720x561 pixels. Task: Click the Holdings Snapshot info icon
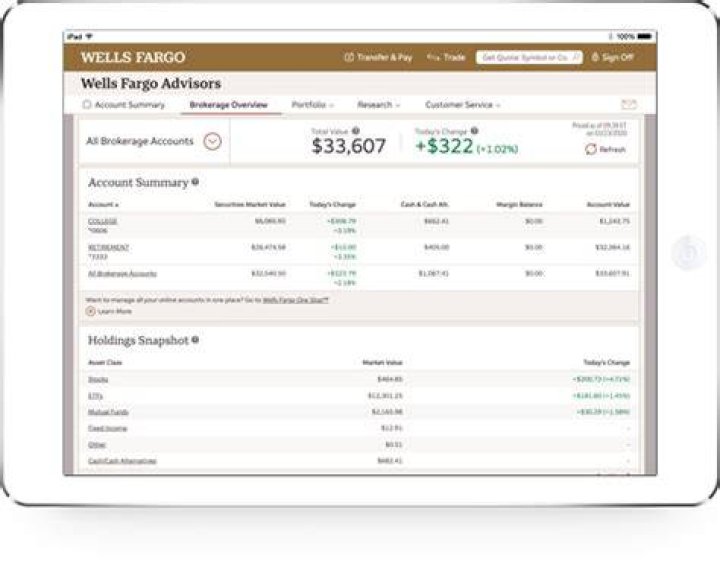(195, 340)
